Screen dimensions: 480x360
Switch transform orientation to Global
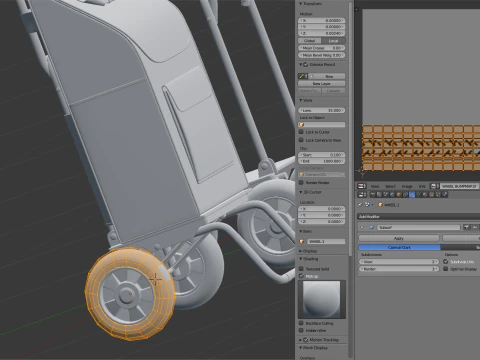pyautogui.click(x=310, y=41)
